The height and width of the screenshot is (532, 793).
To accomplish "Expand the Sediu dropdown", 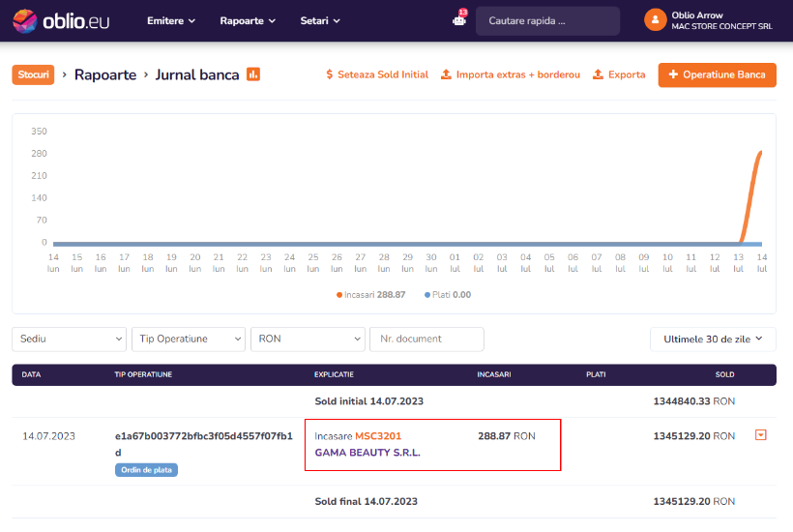I will [69, 340].
